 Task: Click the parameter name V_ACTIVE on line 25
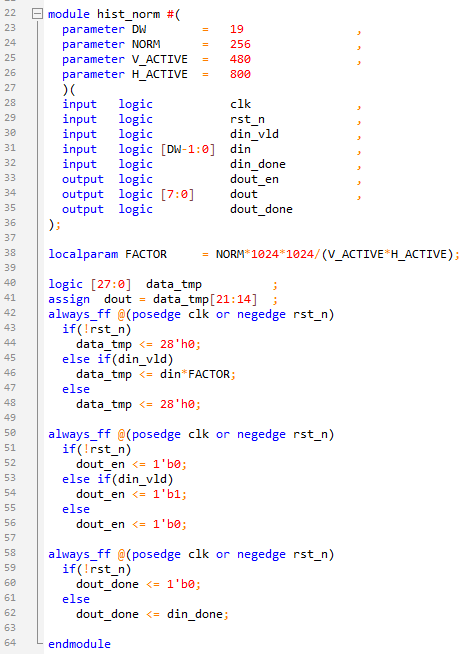point(160,59)
